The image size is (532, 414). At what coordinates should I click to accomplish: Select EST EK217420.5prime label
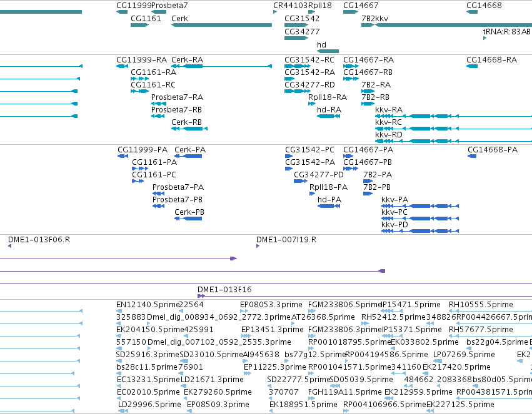pyautogui.click(x=456, y=367)
